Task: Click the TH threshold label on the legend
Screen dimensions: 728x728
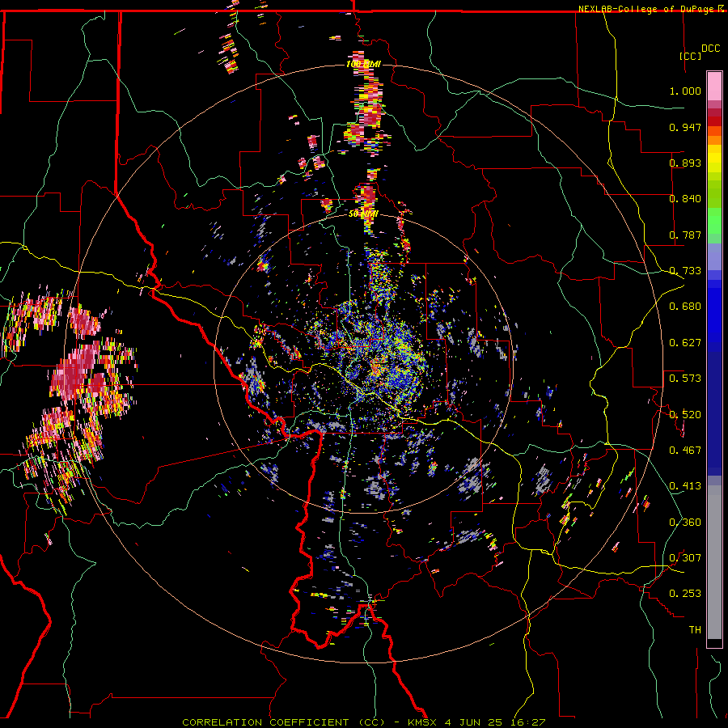Action: point(695,630)
